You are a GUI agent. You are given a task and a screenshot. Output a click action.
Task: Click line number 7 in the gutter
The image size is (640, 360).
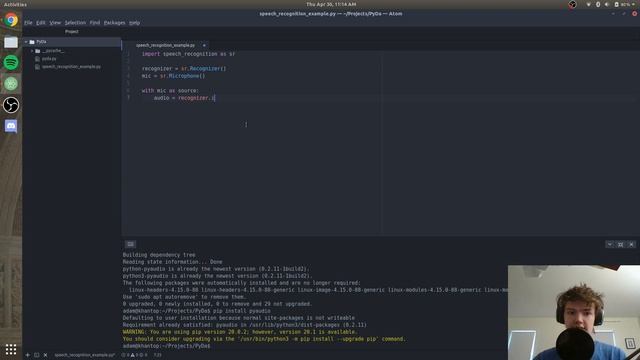tap(128, 98)
